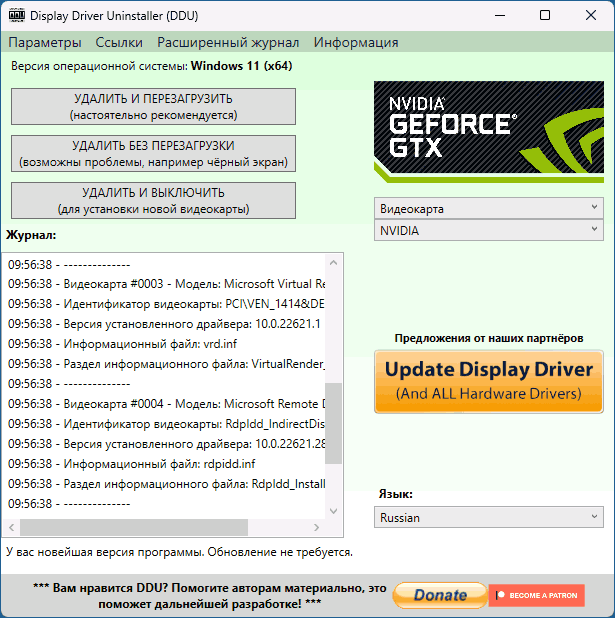
Task: Click the Donate PayPal button
Action: pyautogui.click(x=440, y=595)
